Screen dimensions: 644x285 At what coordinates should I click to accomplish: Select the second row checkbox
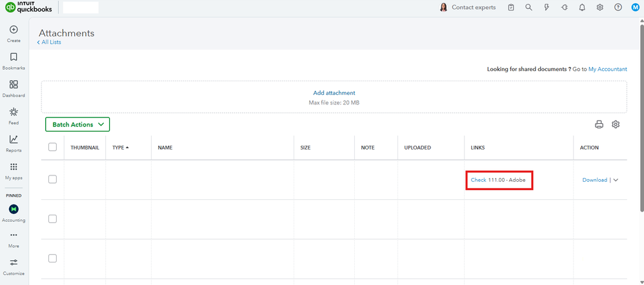click(x=53, y=219)
